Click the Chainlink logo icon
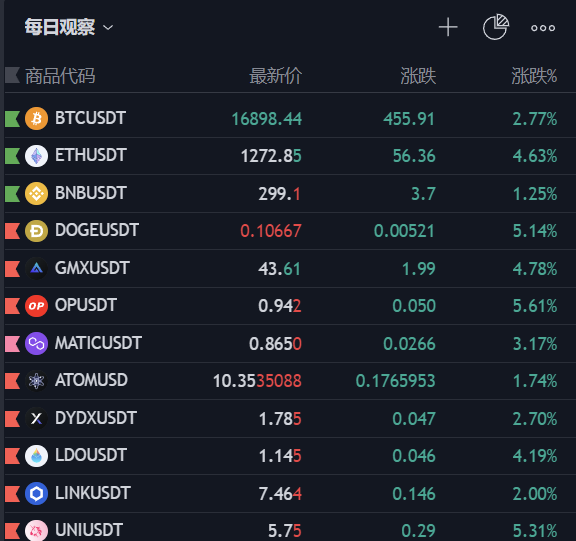Viewport: 576px width, 541px height. click(36, 494)
